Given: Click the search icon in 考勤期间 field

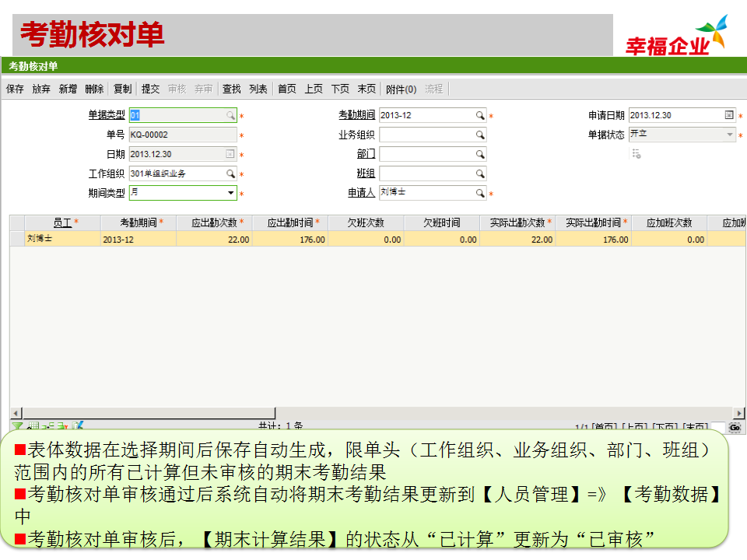Looking at the screenshot, I should (480, 116).
